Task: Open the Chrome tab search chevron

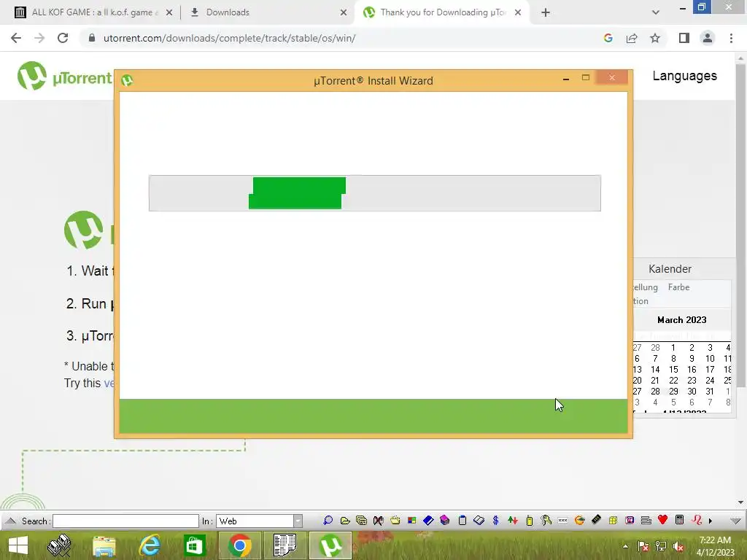Action: pos(656,12)
